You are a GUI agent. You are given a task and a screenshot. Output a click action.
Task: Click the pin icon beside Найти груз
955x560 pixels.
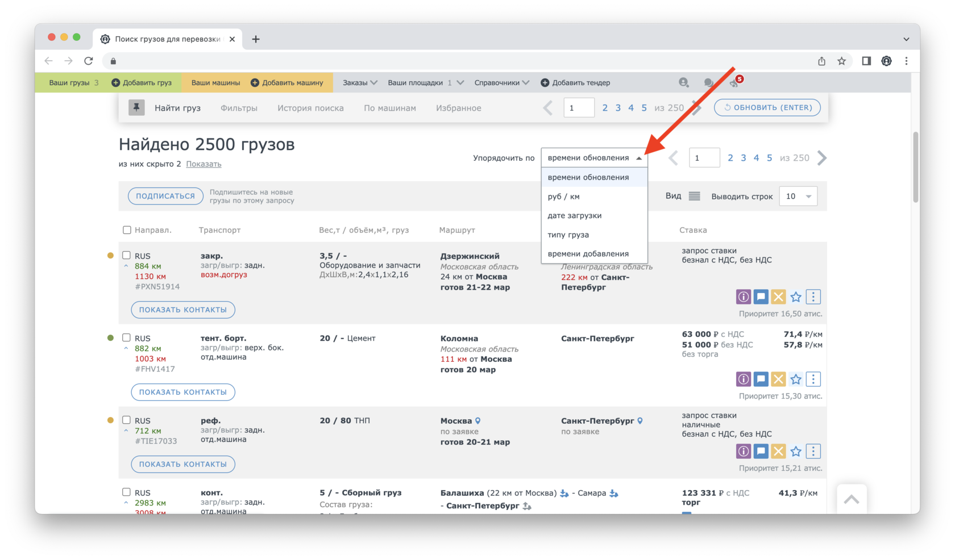(136, 107)
